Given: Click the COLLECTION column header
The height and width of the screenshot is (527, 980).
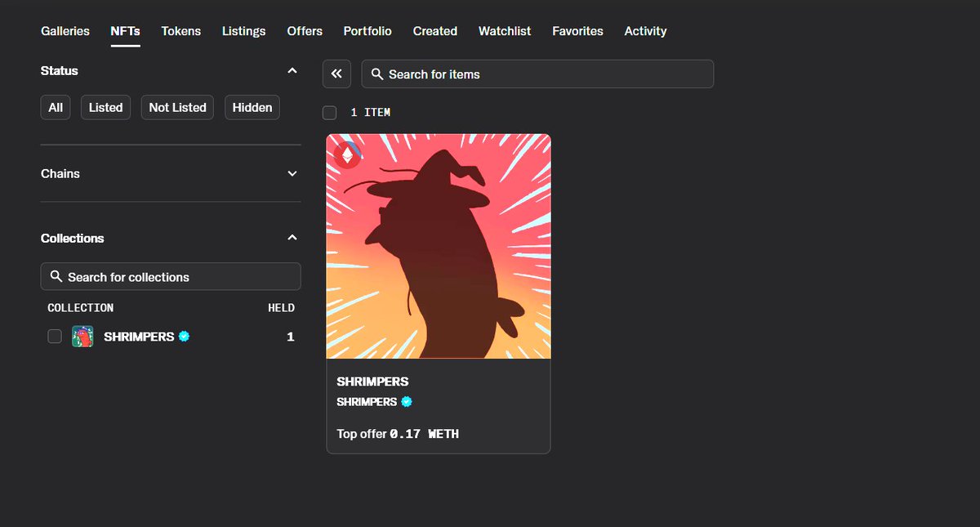Looking at the screenshot, I should pyautogui.click(x=81, y=308).
